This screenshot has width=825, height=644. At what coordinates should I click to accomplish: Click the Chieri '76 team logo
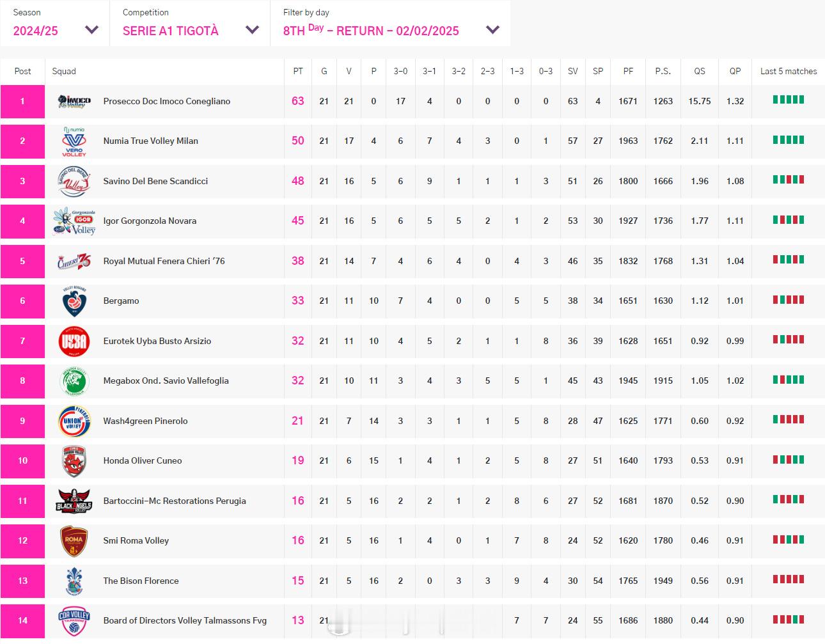coord(74,261)
